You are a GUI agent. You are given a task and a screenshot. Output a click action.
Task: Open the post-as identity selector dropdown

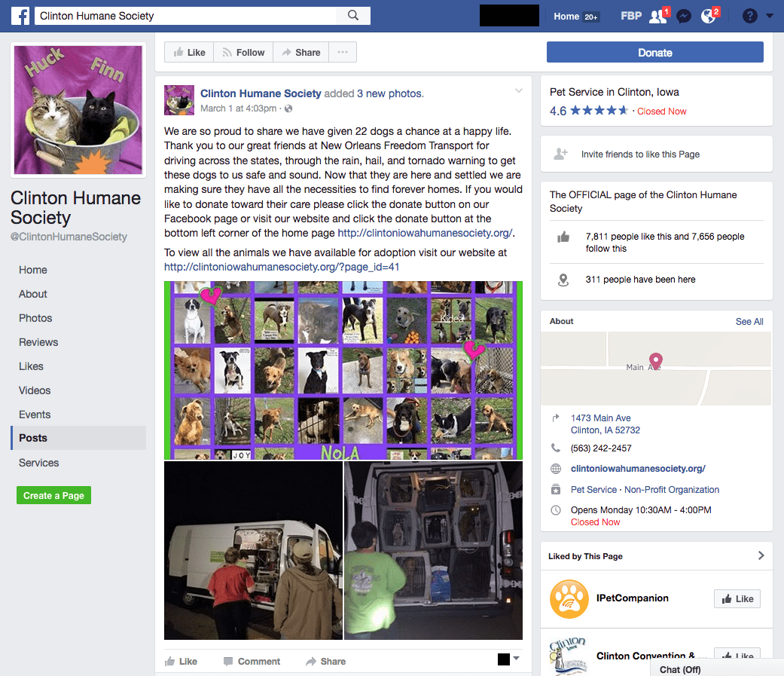coord(508,659)
